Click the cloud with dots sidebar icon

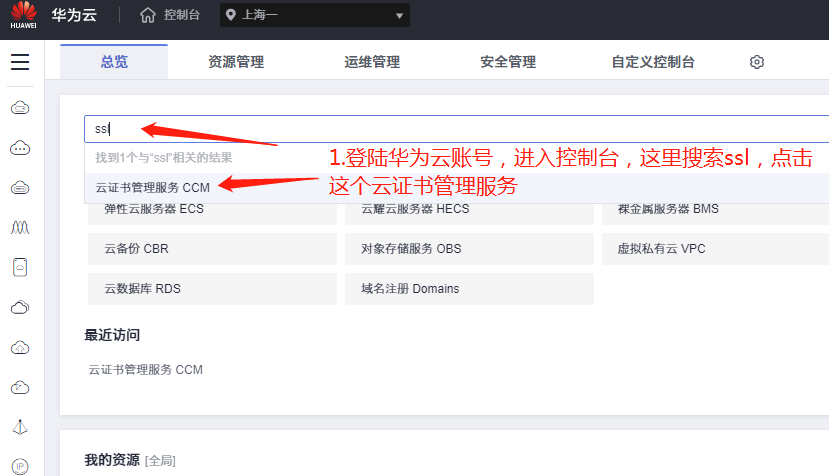(20, 148)
